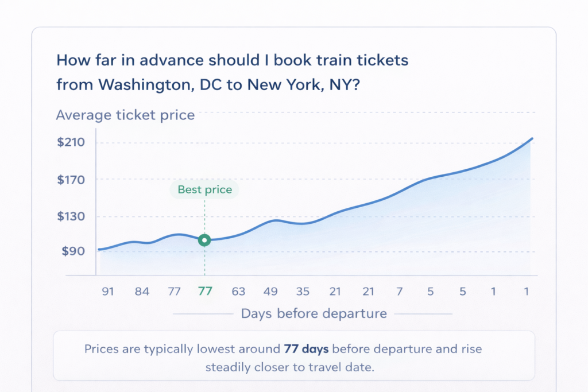Click the "Average ticket price" label
This screenshot has height=392, width=588.
coord(125,115)
